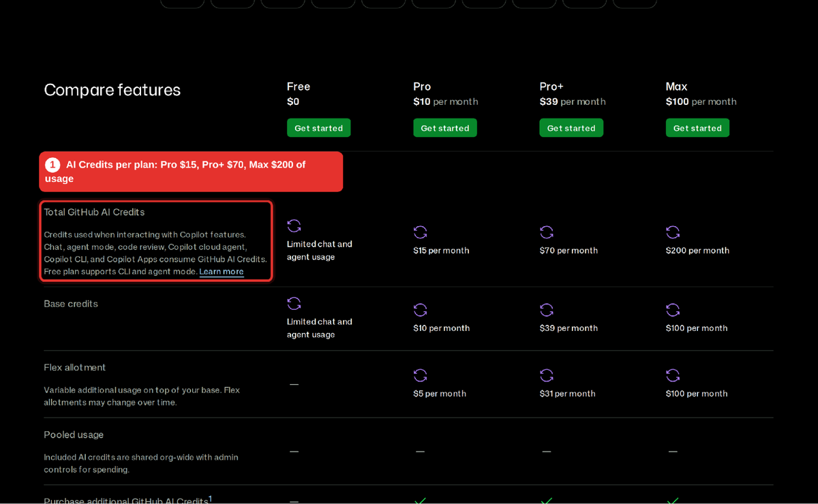
Task: Click the Pro plan name
Action: click(422, 86)
